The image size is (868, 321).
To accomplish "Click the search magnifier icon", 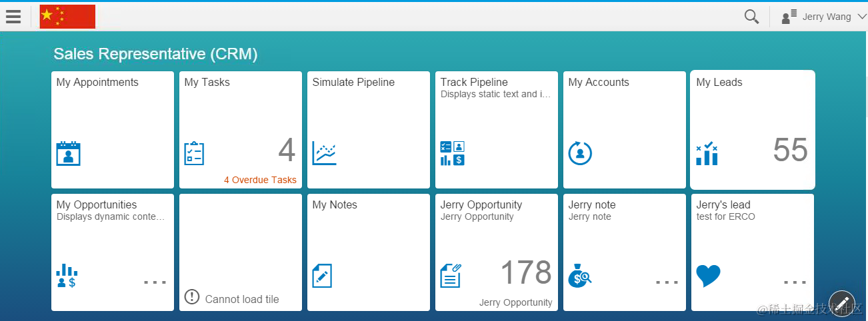I will click(751, 17).
